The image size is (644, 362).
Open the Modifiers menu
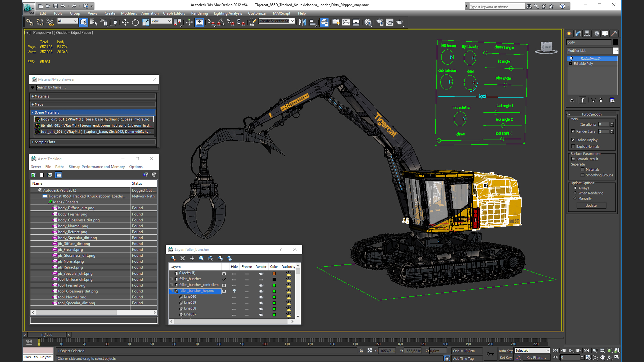[x=129, y=13]
